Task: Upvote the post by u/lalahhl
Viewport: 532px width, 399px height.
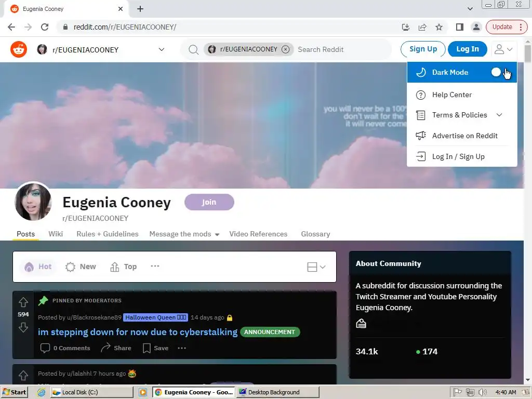Action: click(23, 376)
